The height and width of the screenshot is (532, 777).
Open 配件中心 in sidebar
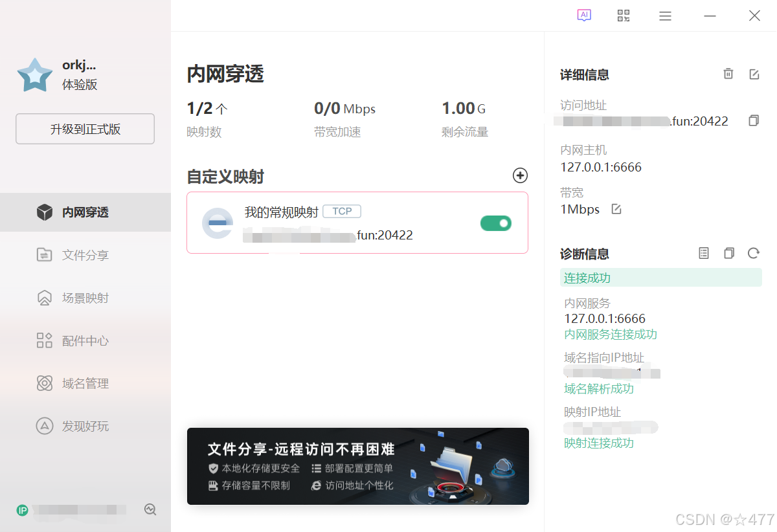[x=85, y=340]
